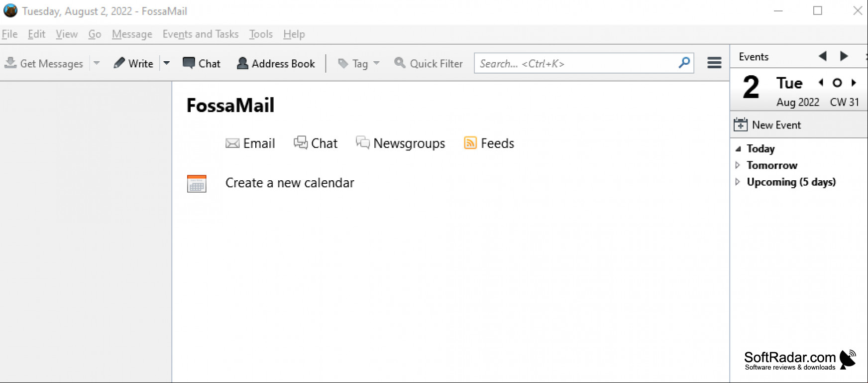Screen dimensions: 868x383
Task: Click the Events pane previous arrow
Action: [823, 56]
